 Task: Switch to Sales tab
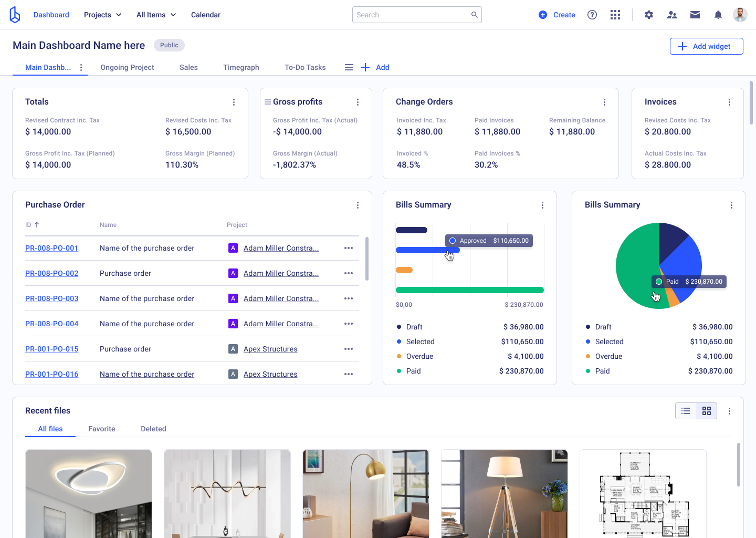188,67
